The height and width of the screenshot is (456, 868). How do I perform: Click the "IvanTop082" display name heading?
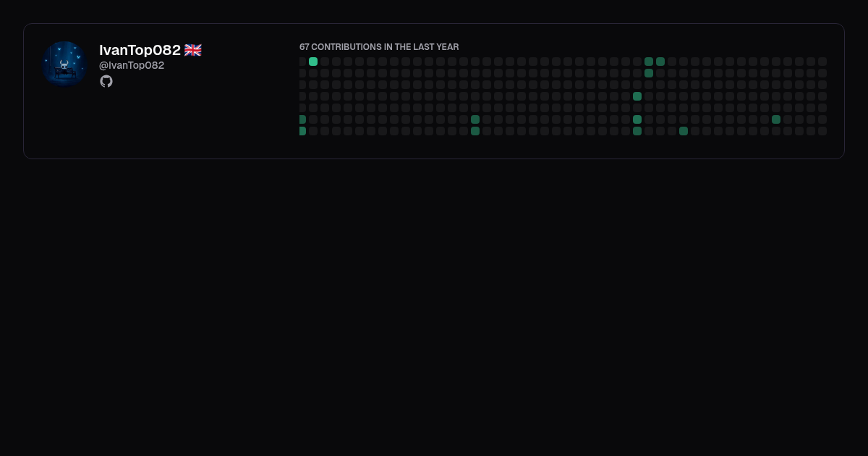coord(140,50)
